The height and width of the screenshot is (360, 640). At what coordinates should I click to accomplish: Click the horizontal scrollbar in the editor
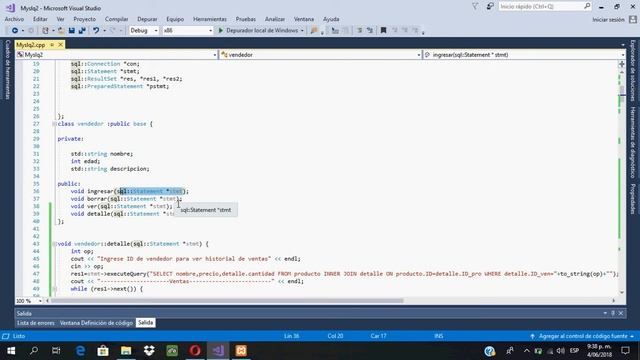pos(227,301)
